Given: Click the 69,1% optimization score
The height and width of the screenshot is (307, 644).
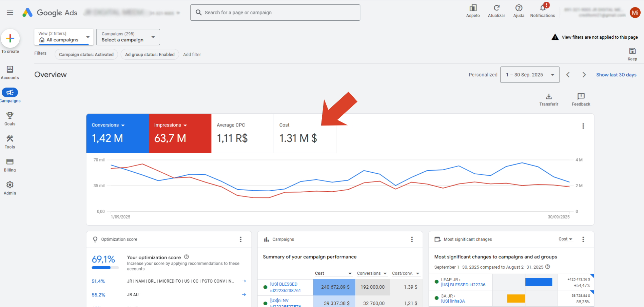Looking at the screenshot, I should pyautogui.click(x=103, y=260).
